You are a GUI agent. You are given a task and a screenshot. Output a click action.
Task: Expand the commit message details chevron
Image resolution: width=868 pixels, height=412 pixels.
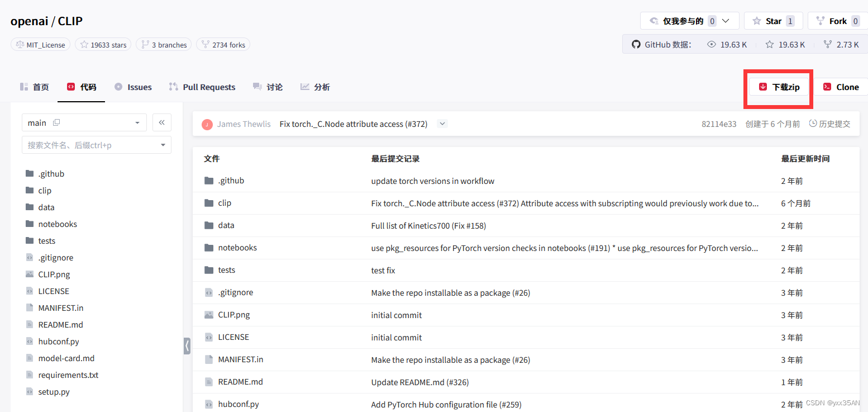pos(442,124)
